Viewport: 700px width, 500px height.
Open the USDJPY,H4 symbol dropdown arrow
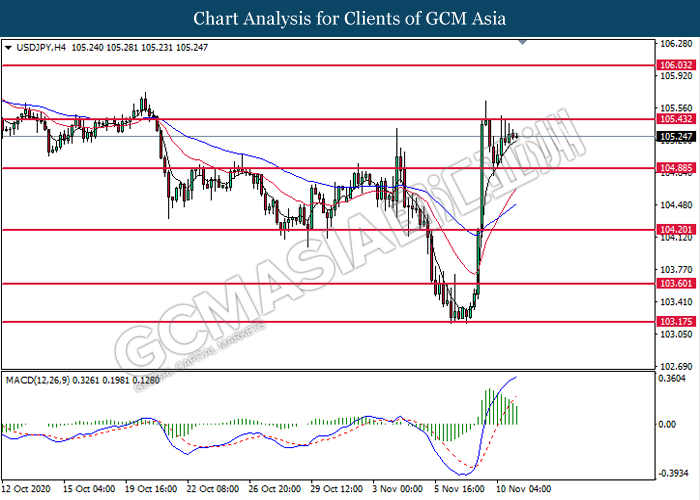(8, 47)
